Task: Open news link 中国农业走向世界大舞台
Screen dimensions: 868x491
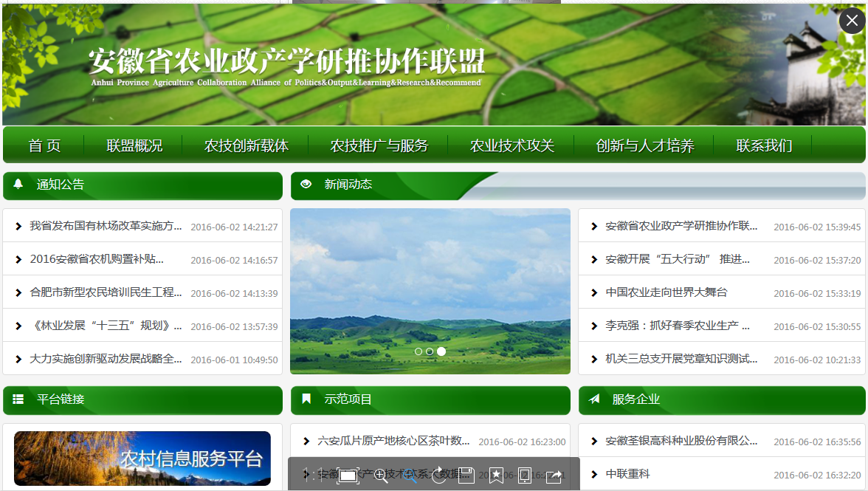Action: (666, 292)
